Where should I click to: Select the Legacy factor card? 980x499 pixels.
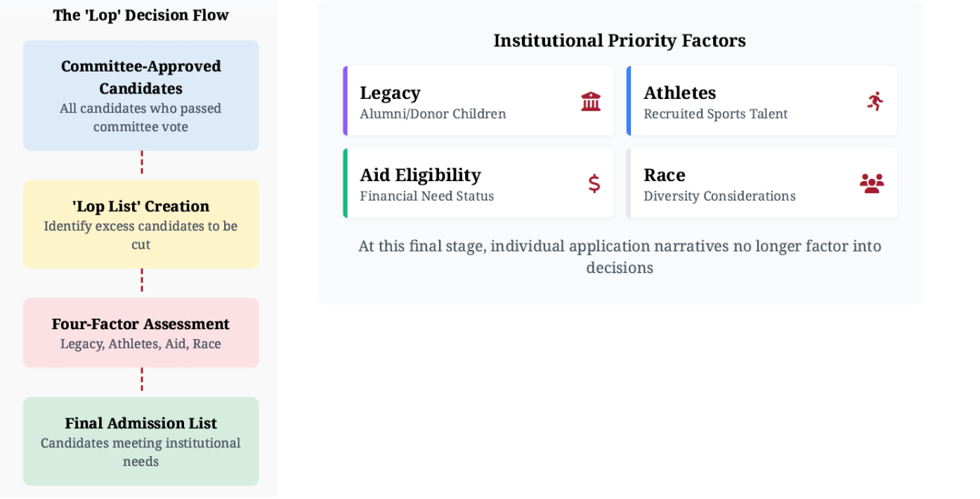[x=478, y=101]
